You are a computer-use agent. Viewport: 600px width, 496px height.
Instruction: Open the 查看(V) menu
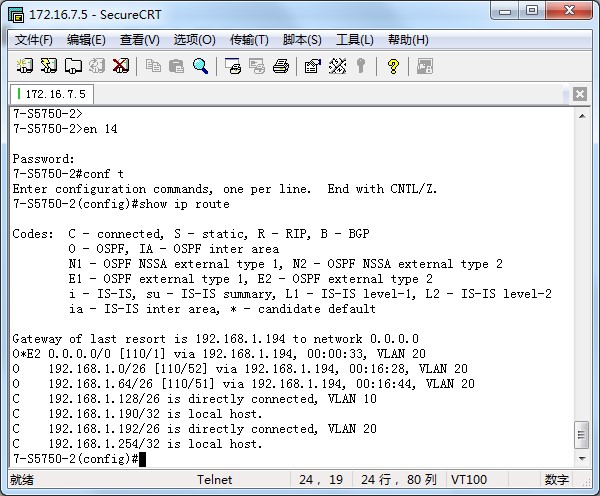(139, 40)
